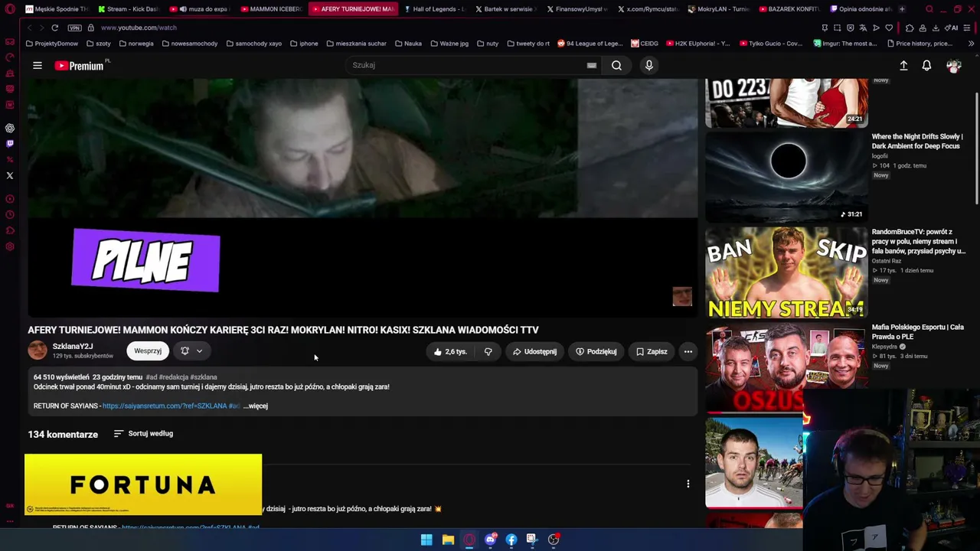The height and width of the screenshot is (551, 980).
Task: Click the Wesprzyj button
Action: (148, 351)
